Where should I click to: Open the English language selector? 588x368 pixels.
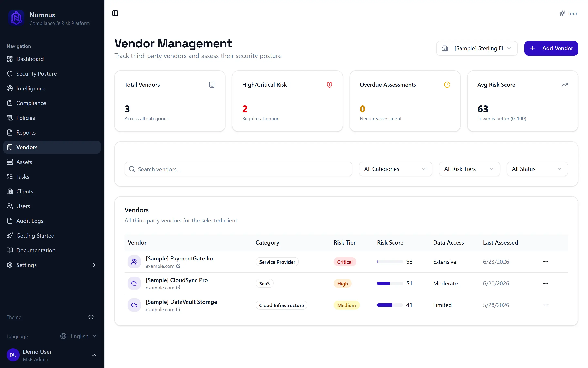tap(78, 336)
